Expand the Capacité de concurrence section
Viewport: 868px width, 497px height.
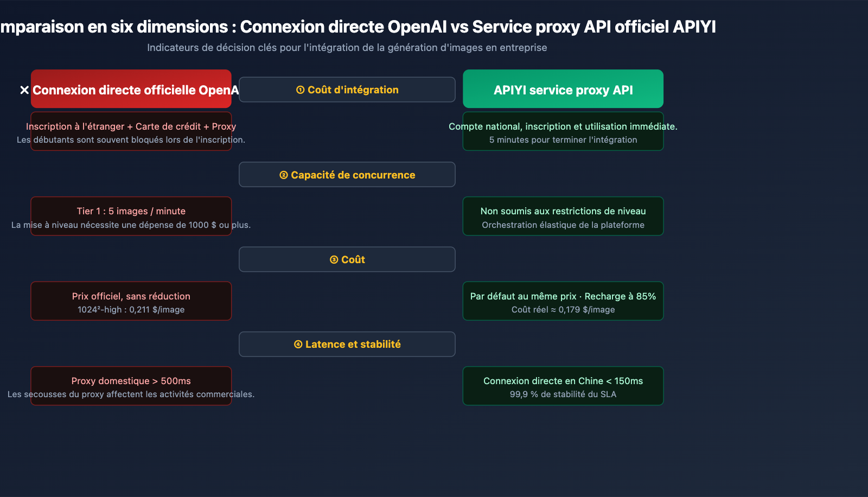pos(347,175)
